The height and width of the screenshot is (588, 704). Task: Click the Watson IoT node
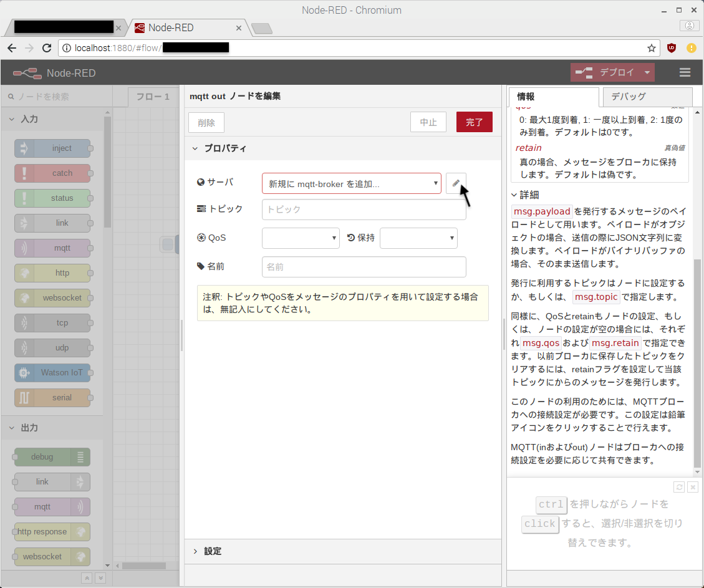coord(52,372)
